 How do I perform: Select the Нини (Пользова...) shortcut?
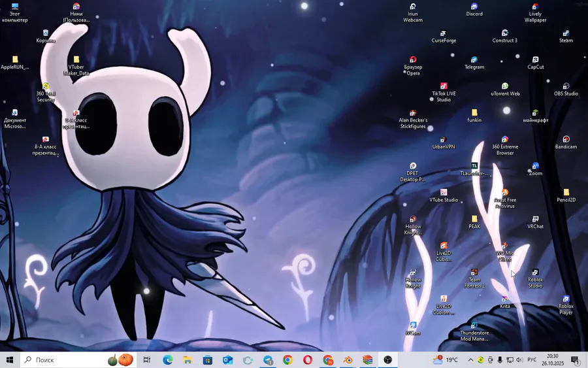76,12
